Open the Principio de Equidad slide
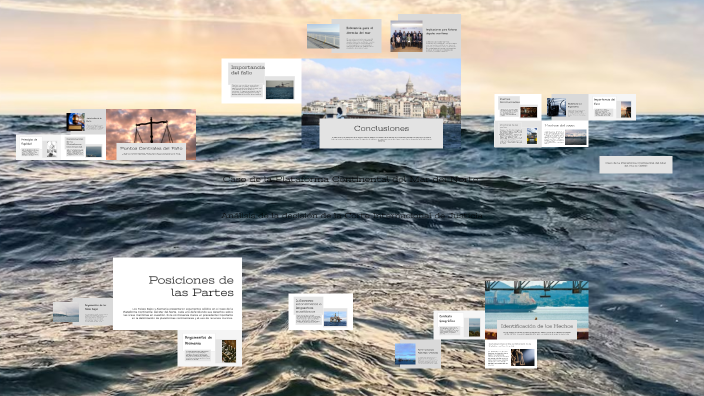The height and width of the screenshot is (396, 704). tap(39, 147)
